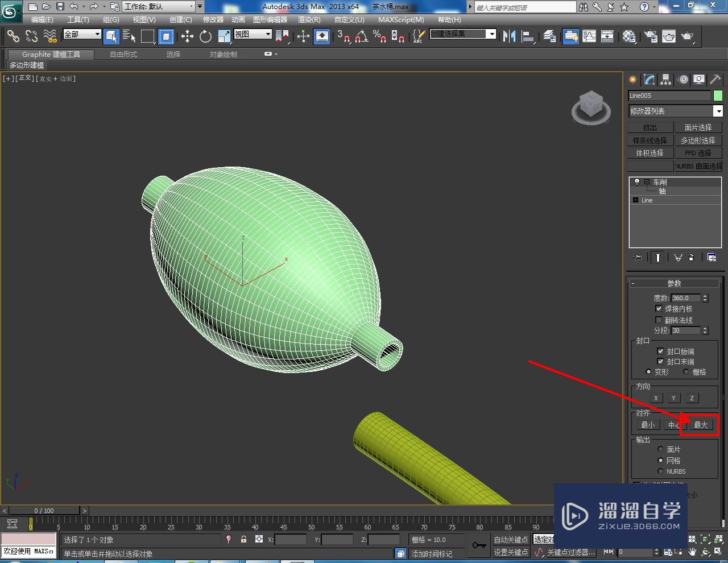Click the 分段 spinner arrows
The width and height of the screenshot is (728, 563).
(x=705, y=330)
